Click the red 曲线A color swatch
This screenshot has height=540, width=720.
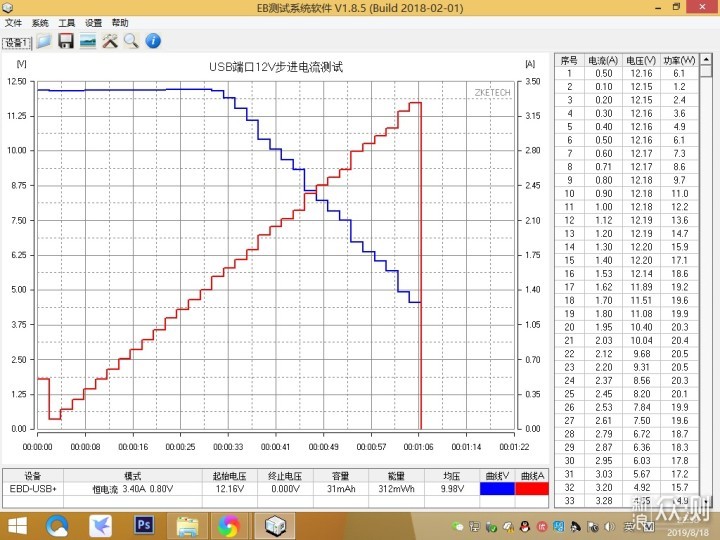(x=532, y=489)
